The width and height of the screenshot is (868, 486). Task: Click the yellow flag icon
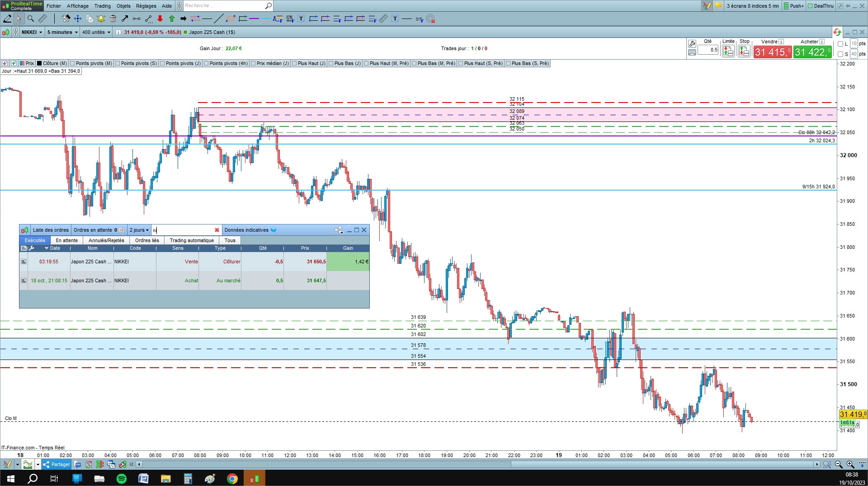click(x=718, y=6)
